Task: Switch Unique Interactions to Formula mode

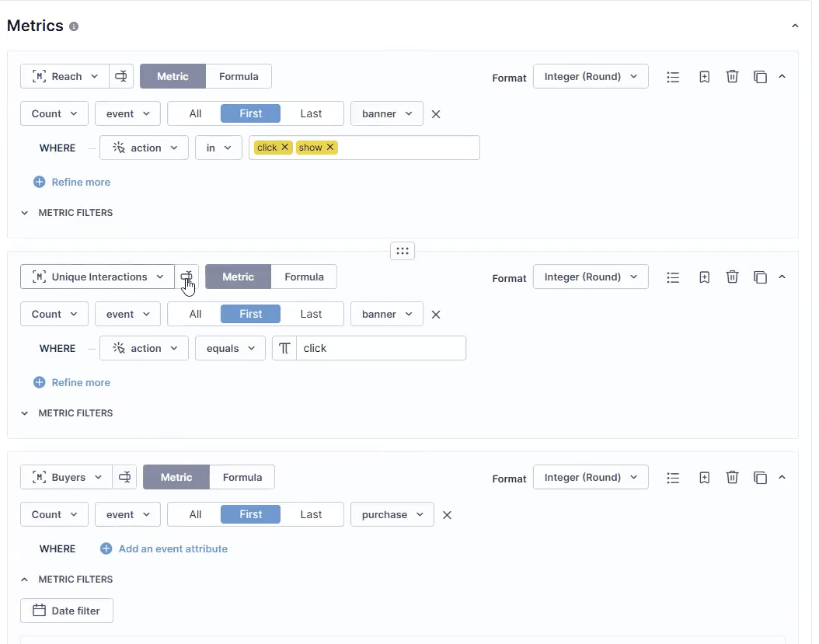Action: click(x=304, y=277)
